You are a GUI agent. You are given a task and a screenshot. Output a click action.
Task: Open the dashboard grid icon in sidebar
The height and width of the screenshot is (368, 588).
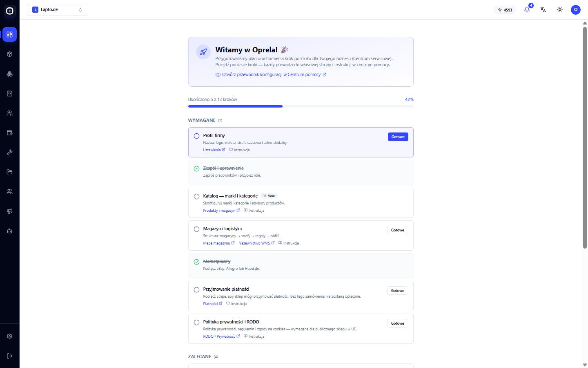pyautogui.click(x=10, y=35)
